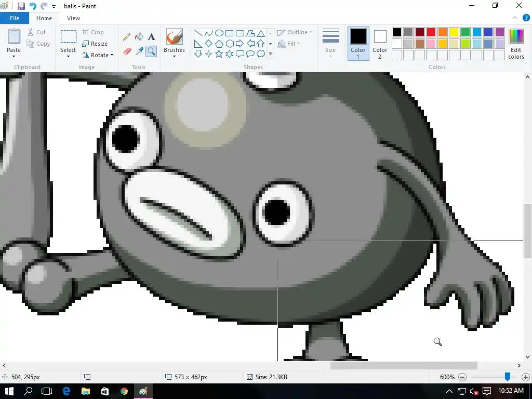Click the zoom in plus button
The image size is (532, 399).
[x=526, y=377]
